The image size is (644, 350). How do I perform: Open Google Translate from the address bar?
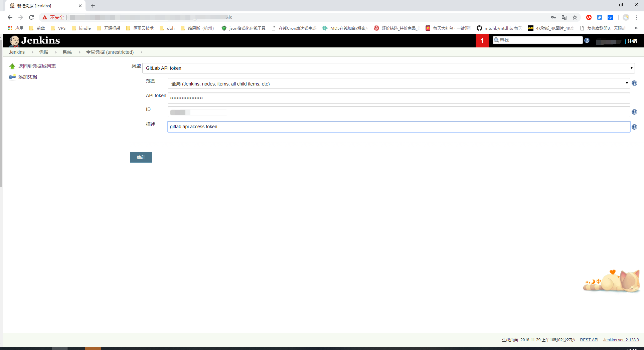[x=564, y=17]
